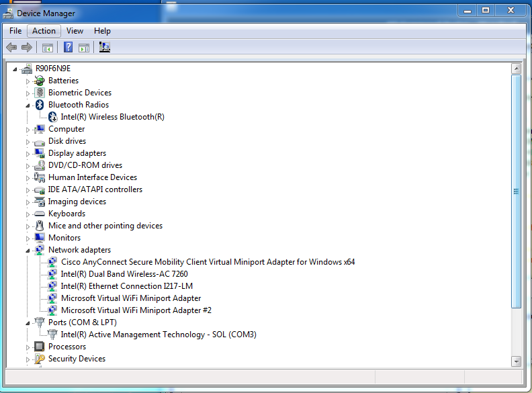
Task: Select the Monitors icon
Action: 40,238
